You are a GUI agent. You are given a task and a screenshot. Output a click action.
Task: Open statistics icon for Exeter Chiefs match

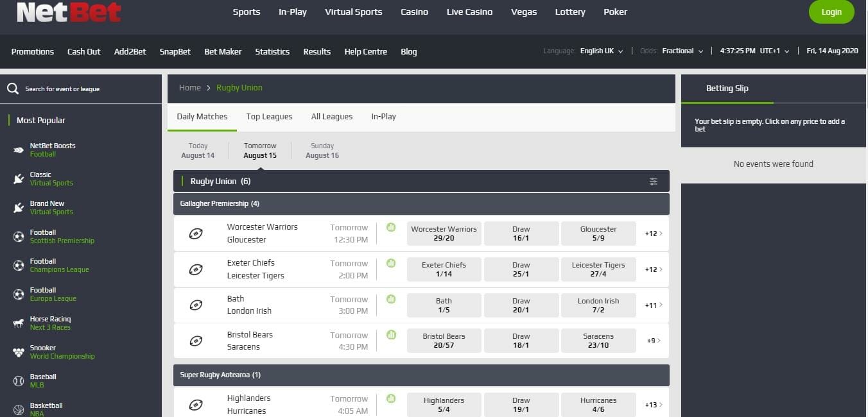point(391,263)
